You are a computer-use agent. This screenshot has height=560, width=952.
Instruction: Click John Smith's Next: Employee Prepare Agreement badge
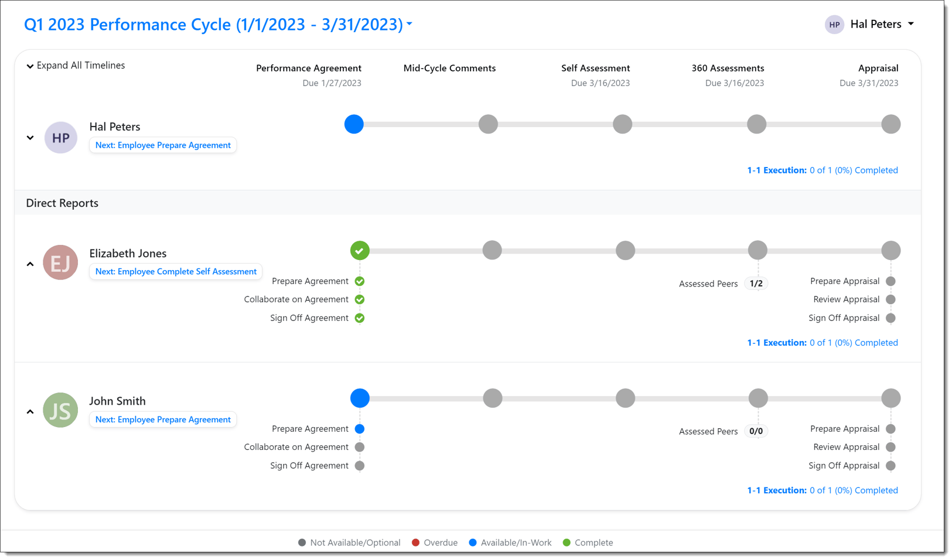tap(163, 419)
